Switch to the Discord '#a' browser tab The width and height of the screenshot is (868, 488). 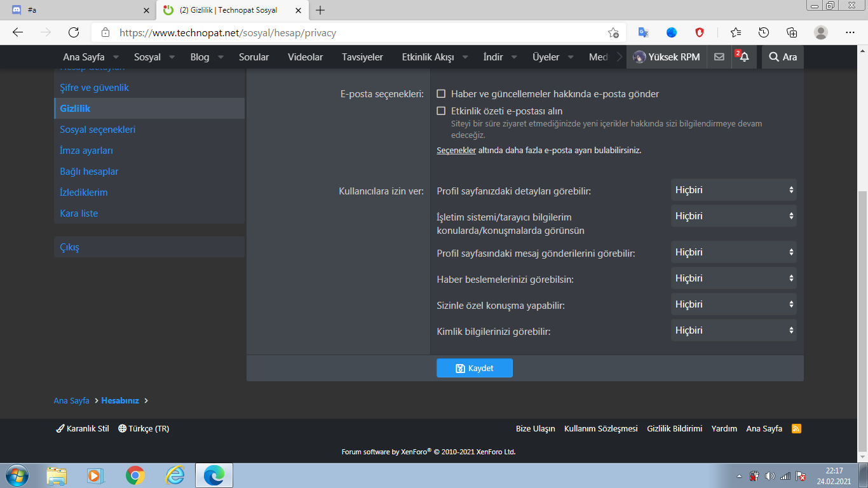click(x=79, y=10)
